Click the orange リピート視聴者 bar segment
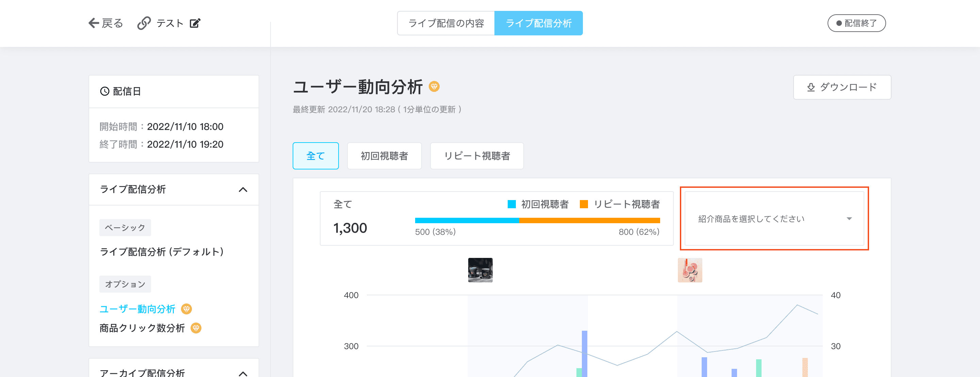 click(589, 220)
